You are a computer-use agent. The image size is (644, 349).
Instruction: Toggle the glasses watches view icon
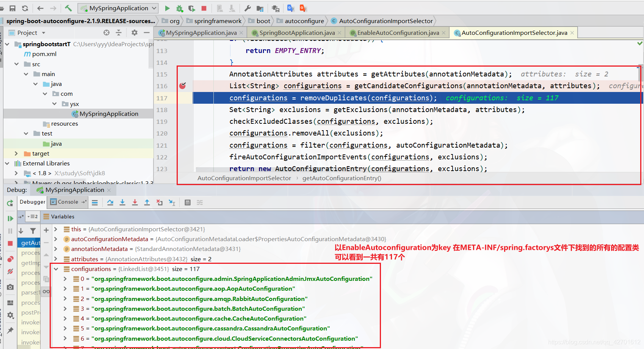pyautogui.click(x=46, y=291)
